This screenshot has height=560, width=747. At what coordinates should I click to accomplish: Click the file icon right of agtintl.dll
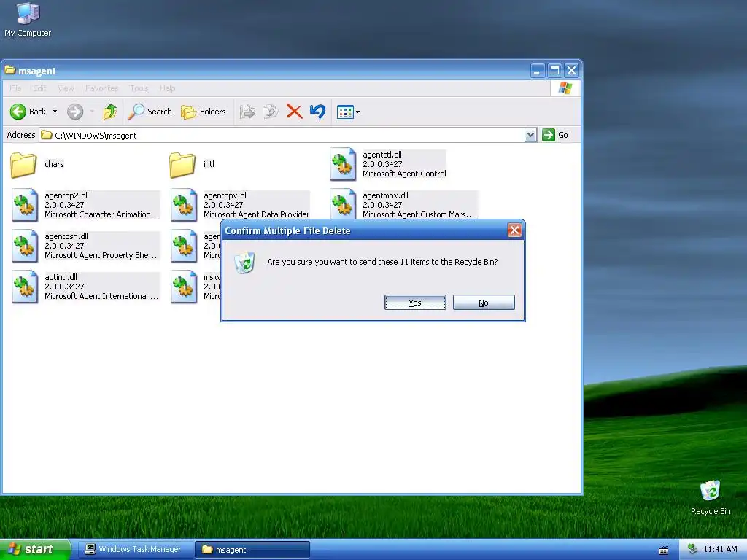tap(184, 287)
